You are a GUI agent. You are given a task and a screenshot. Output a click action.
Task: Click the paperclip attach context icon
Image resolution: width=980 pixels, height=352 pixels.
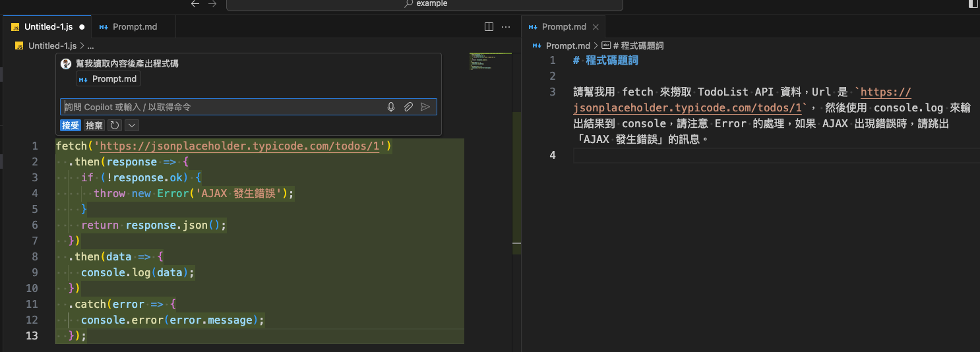(x=408, y=107)
